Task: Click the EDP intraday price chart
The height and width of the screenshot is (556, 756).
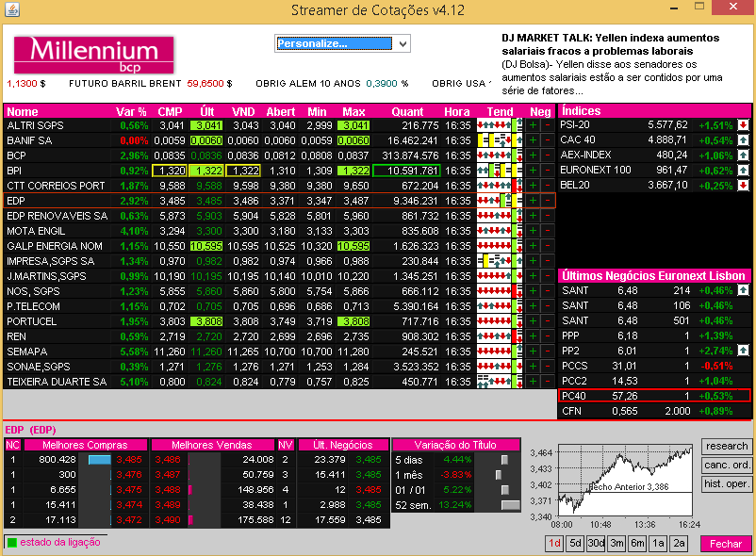Action: (625, 480)
